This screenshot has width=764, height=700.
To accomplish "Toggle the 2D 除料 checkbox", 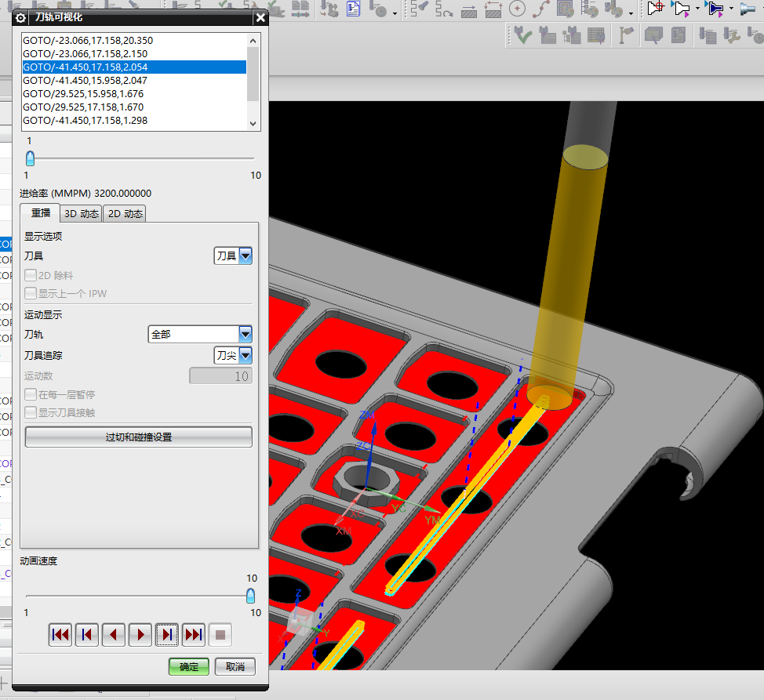I will tap(31, 275).
